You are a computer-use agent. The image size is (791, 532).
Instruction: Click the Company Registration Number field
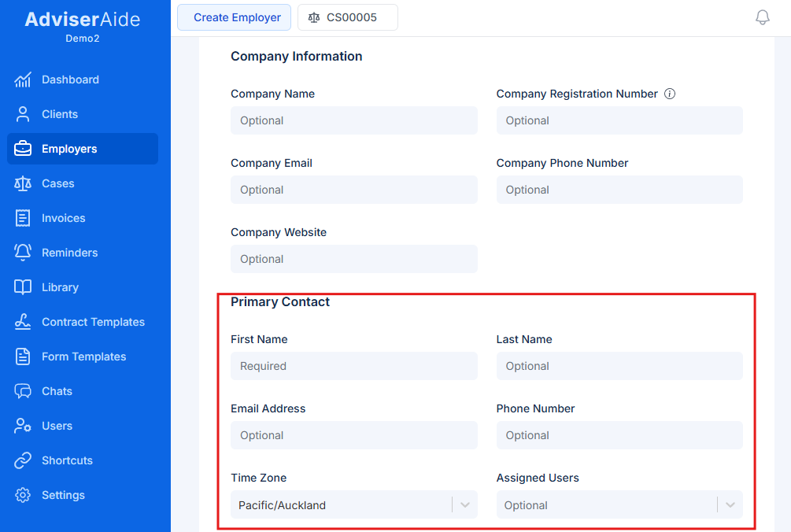point(619,120)
